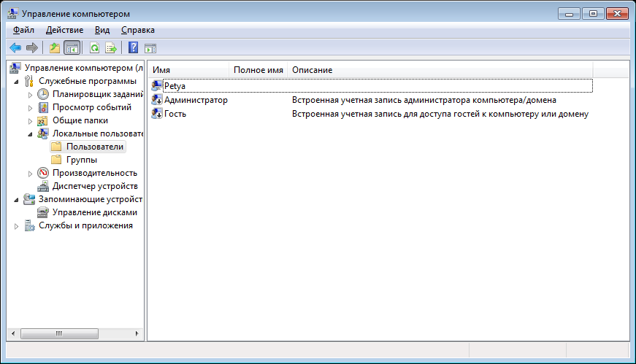The height and width of the screenshot is (364, 636).
Task: Collapse the Запоминающие устройства node
Action: click(17, 200)
